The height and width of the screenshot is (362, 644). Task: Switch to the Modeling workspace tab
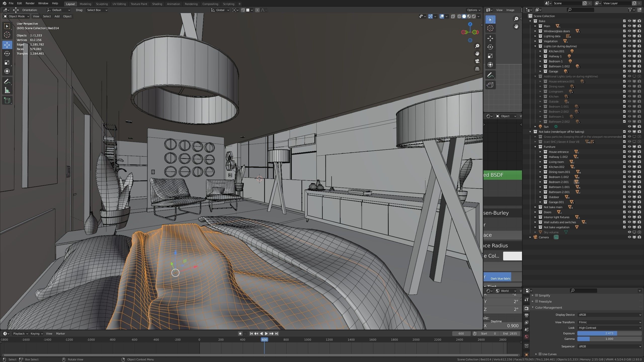pyautogui.click(x=85, y=4)
